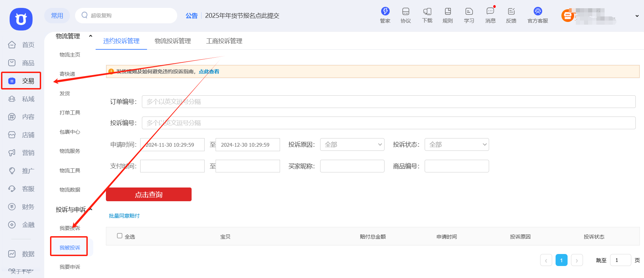
Task: Open 店铺 in left sidebar
Action: pos(21,135)
